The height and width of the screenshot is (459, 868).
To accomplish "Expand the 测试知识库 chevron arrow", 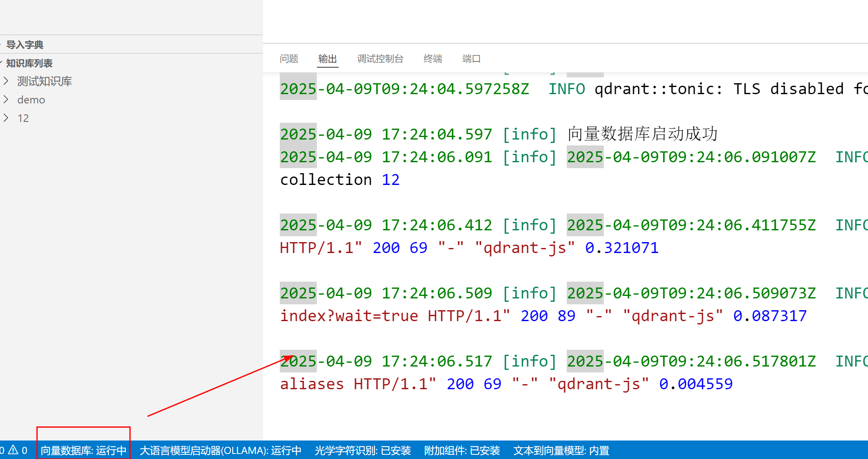I will [6, 81].
